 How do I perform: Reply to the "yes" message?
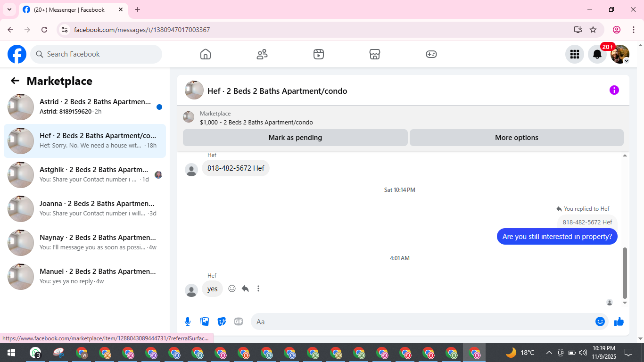tap(245, 288)
